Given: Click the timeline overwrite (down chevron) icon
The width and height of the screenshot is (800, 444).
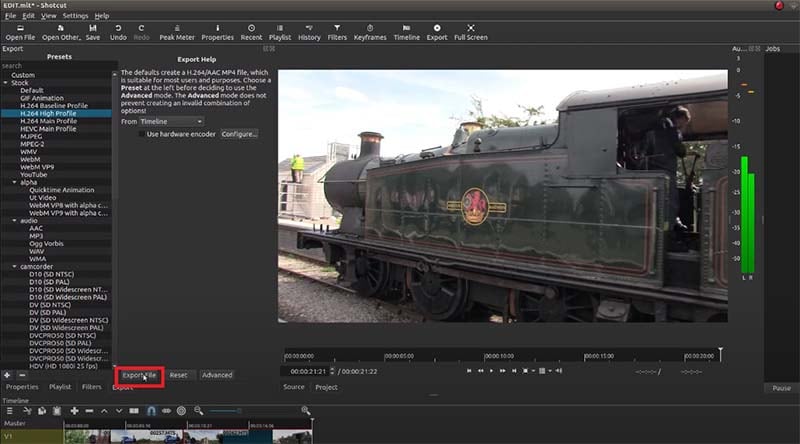Looking at the screenshot, I should 119,411.
